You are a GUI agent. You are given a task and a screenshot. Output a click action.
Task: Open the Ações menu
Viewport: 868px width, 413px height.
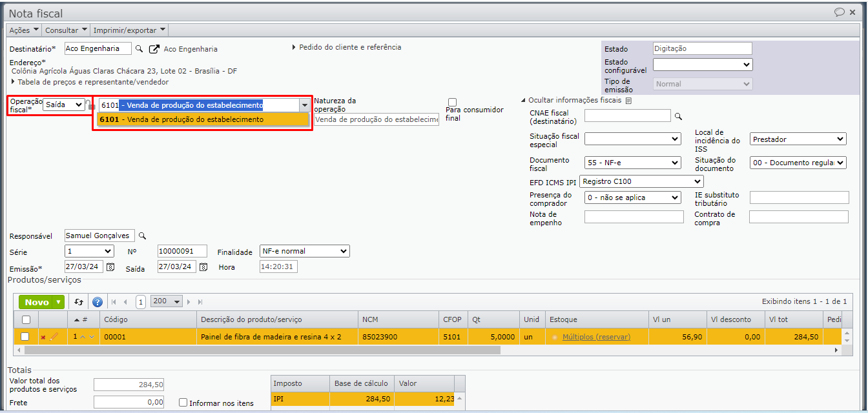[x=24, y=30]
